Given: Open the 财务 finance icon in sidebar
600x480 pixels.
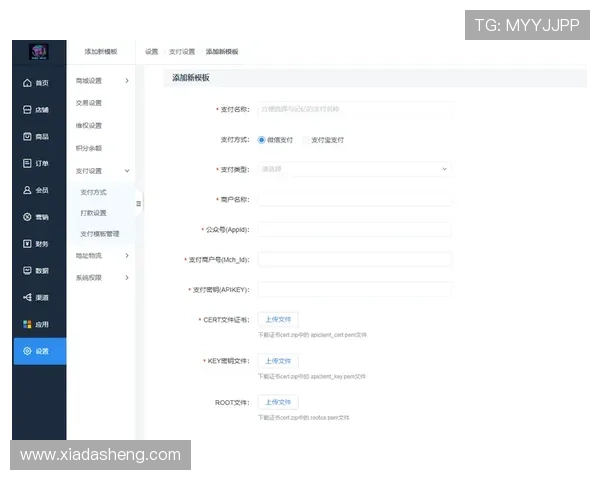Looking at the screenshot, I should (x=27, y=244).
